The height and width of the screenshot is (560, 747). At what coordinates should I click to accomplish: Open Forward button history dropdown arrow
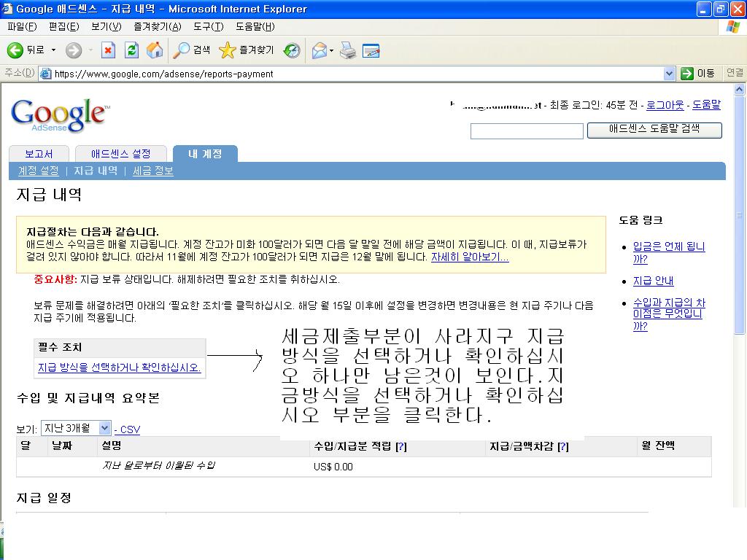[90, 50]
